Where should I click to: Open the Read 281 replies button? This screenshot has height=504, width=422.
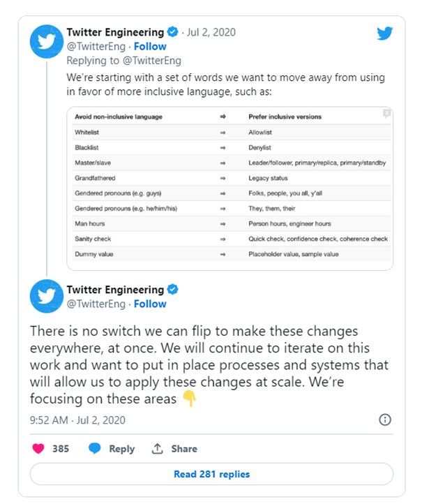(x=211, y=474)
